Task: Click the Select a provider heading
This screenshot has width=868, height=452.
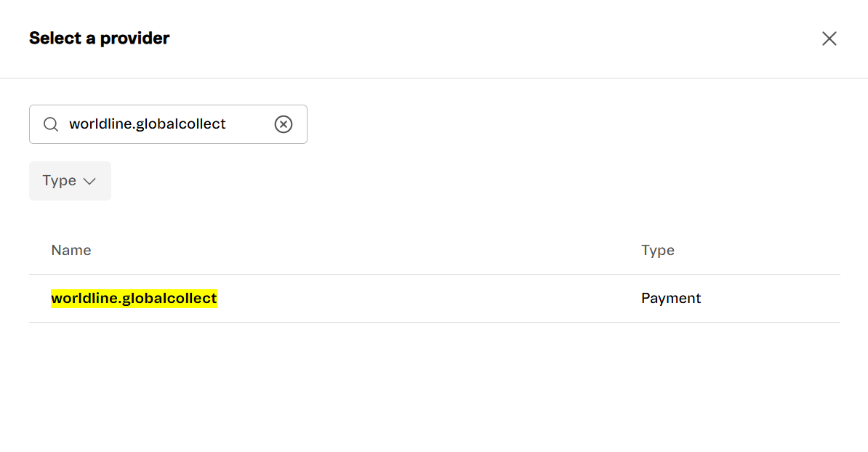Action: (x=99, y=39)
